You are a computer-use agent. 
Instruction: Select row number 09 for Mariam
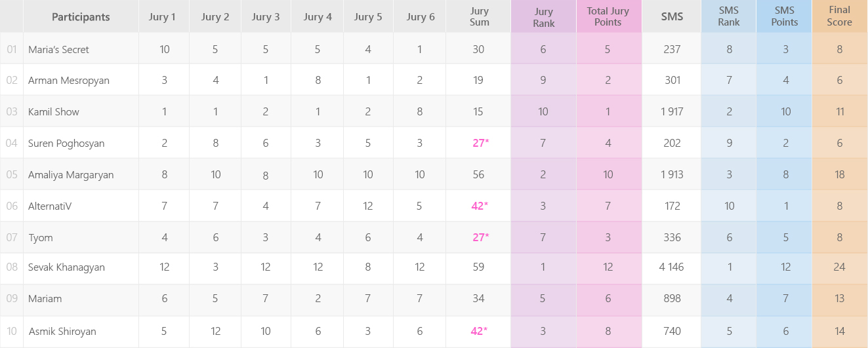point(12,299)
